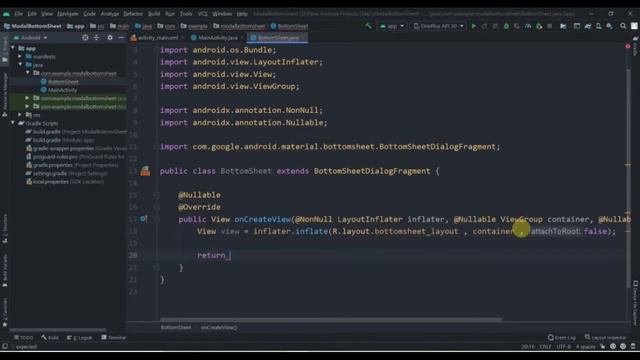Open the Terminal tool window
The height and width of the screenshot is (360, 640).
pyautogui.click(x=113, y=338)
